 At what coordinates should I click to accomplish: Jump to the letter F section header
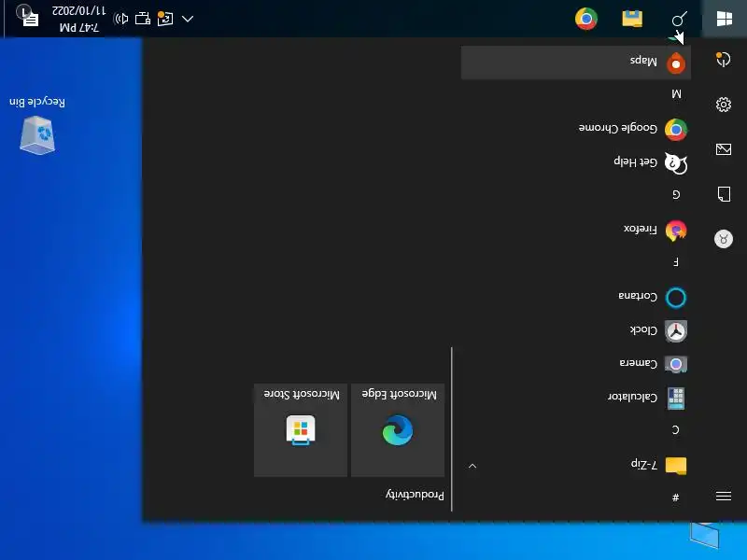(676, 261)
